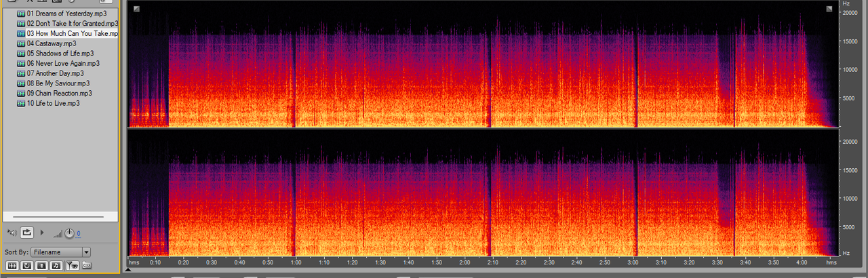Select 02 Don't Take It for Granted.mp3
The image size is (868, 278).
click(72, 24)
